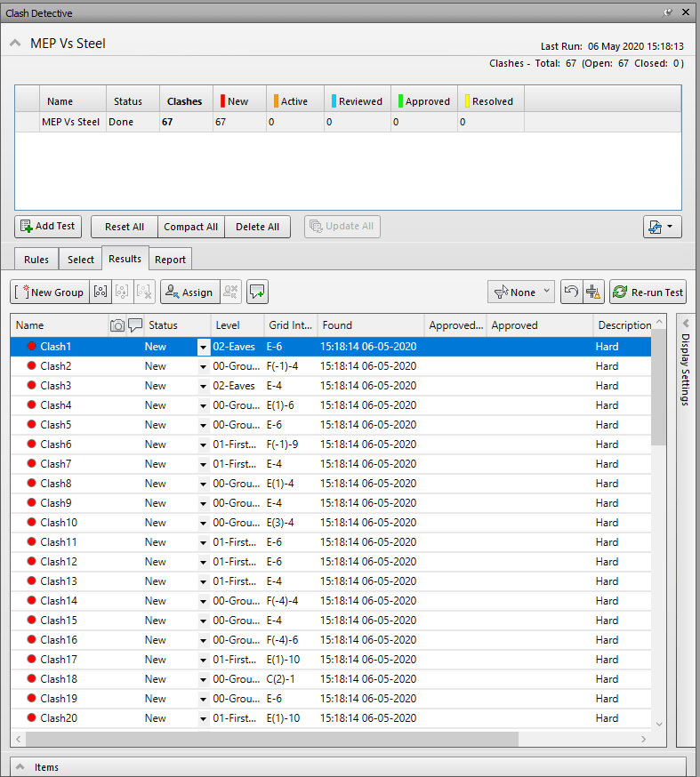Select the Clash6 row
Screen dimensions: 700x777
tap(331, 445)
